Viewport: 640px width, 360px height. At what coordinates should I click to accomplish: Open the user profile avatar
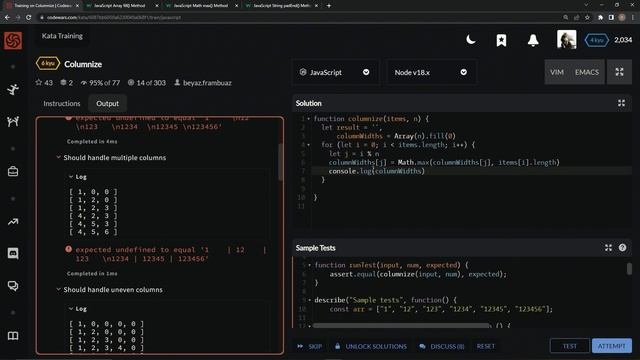567,40
